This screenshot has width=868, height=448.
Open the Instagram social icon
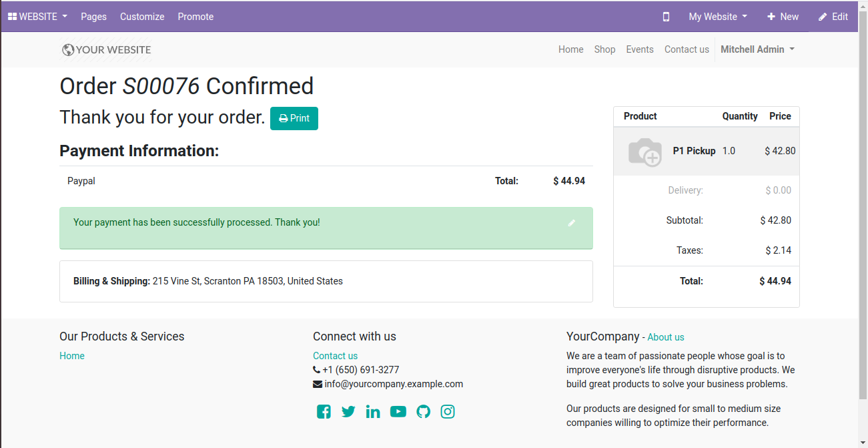point(448,412)
